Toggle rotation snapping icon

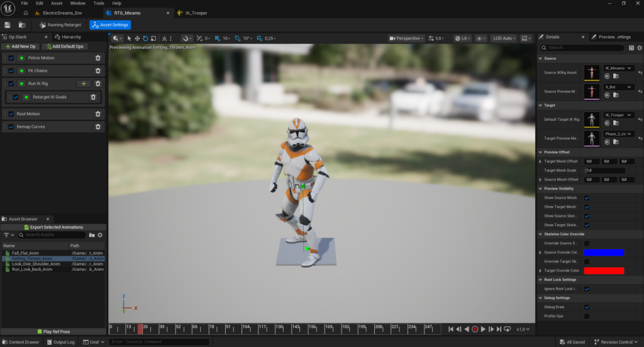click(237, 38)
